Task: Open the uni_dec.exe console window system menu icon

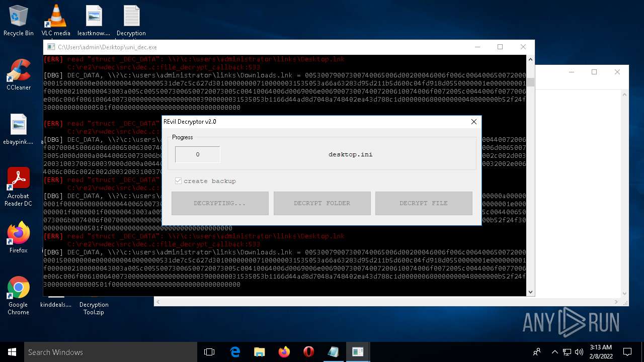Action: (x=51, y=47)
